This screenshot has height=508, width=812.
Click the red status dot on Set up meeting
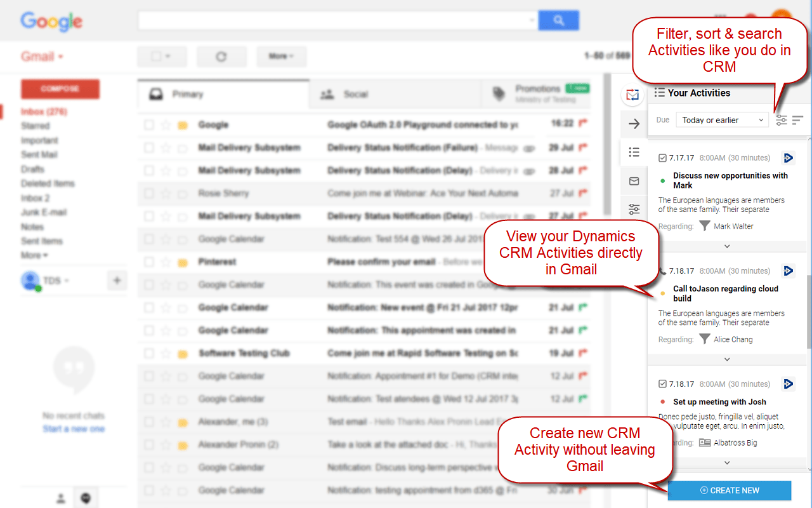coord(663,402)
